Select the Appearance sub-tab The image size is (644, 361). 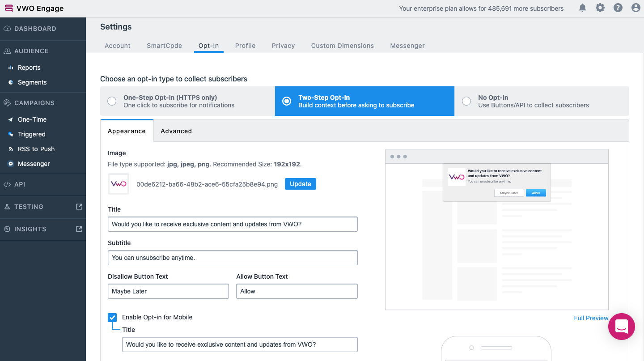tap(127, 131)
